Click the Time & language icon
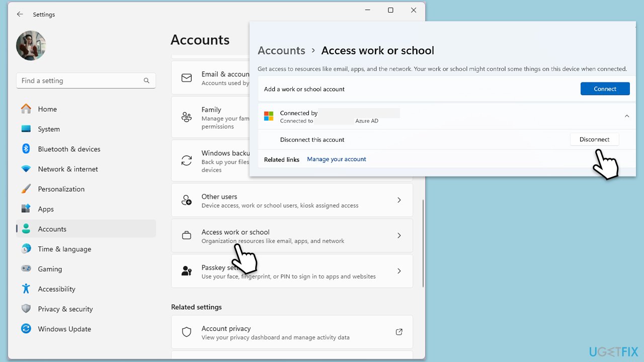644x362 pixels. 26,249
